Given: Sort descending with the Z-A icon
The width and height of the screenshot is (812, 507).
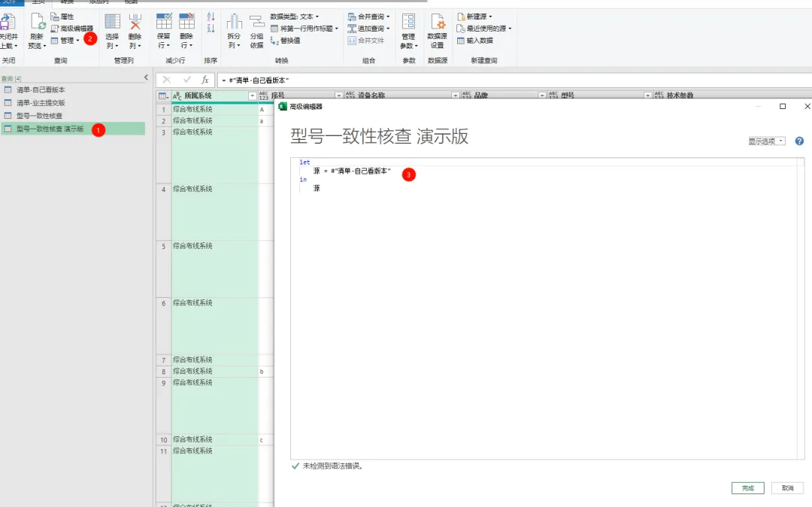Looking at the screenshot, I should [211, 29].
